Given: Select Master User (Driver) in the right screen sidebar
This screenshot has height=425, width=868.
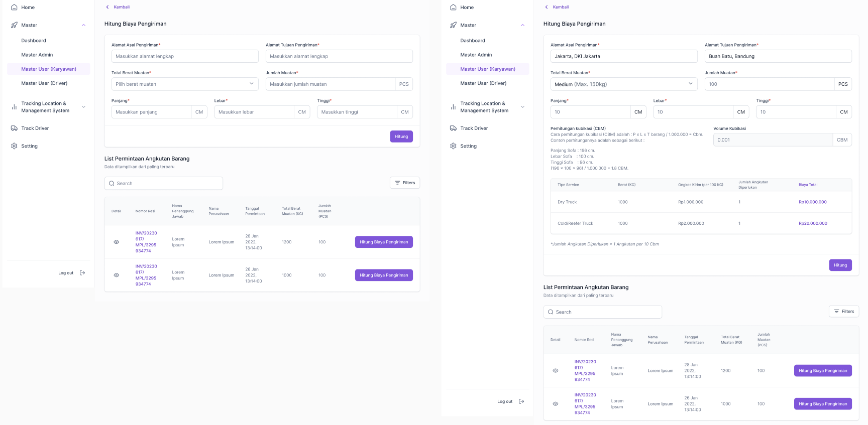Looking at the screenshot, I should (483, 83).
